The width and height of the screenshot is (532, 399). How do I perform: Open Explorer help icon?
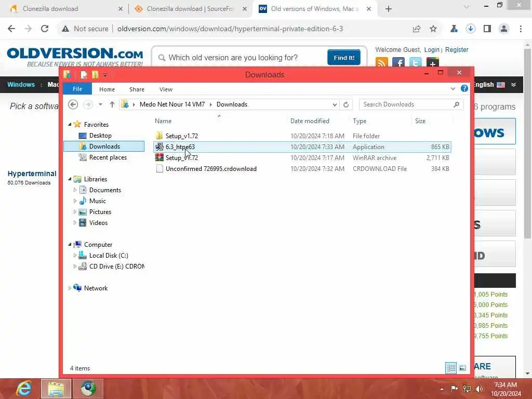click(464, 88)
